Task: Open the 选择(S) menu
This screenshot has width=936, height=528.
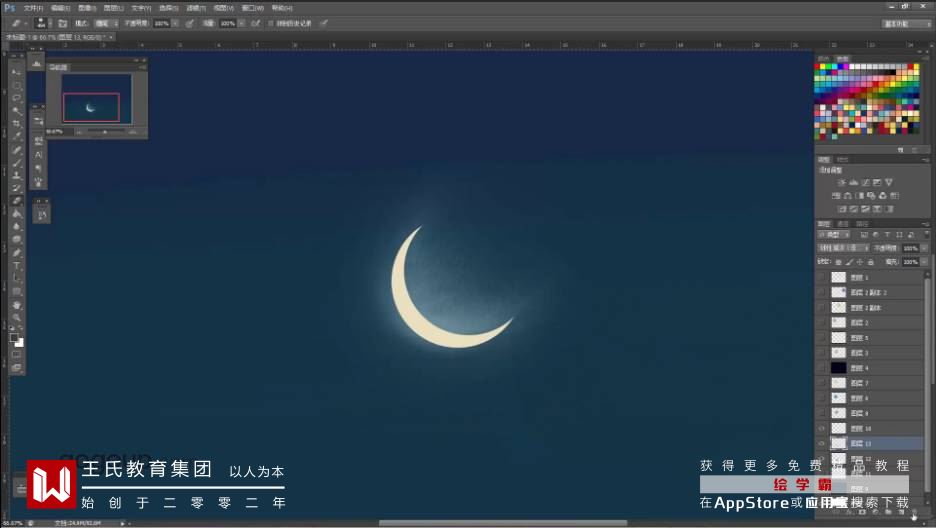Action: 168,8
